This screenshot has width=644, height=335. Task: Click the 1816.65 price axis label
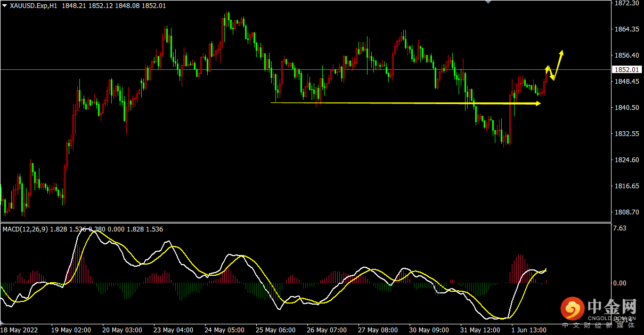pos(626,186)
